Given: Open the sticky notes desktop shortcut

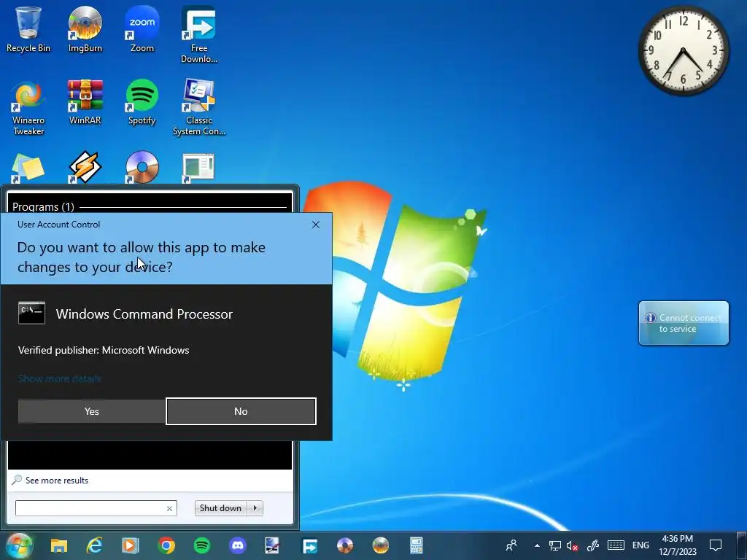Looking at the screenshot, I should (x=28, y=168).
